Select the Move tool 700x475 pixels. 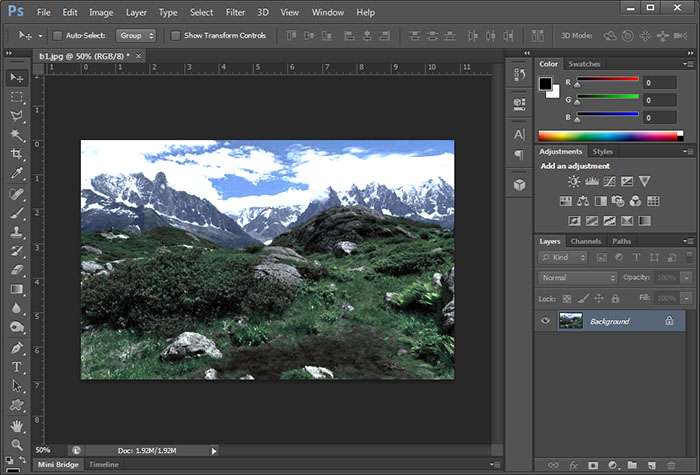pos(17,78)
